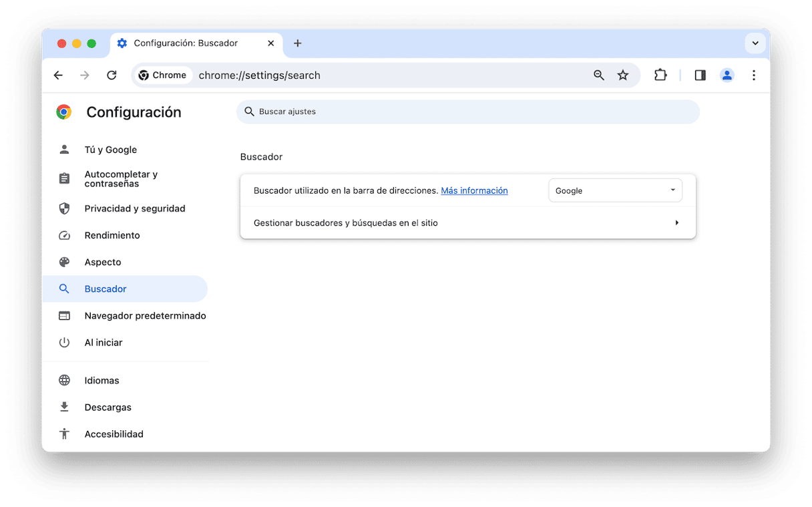
Task: Open Idiomas settings
Action: [x=126, y=380]
